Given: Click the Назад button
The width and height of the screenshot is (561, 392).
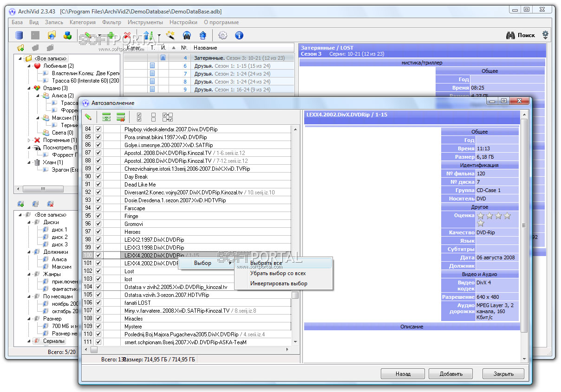Looking at the screenshot, I should (403, 373).
